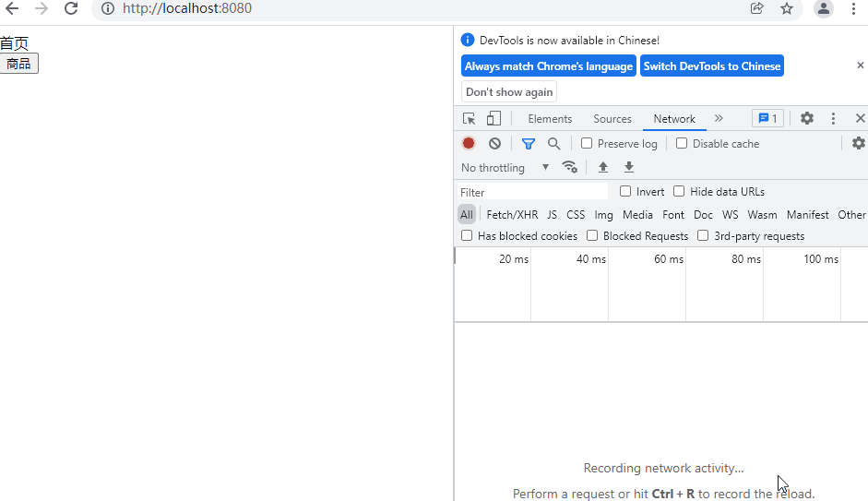Filter by CSS requests
The image size is (868, 501).
576,215
